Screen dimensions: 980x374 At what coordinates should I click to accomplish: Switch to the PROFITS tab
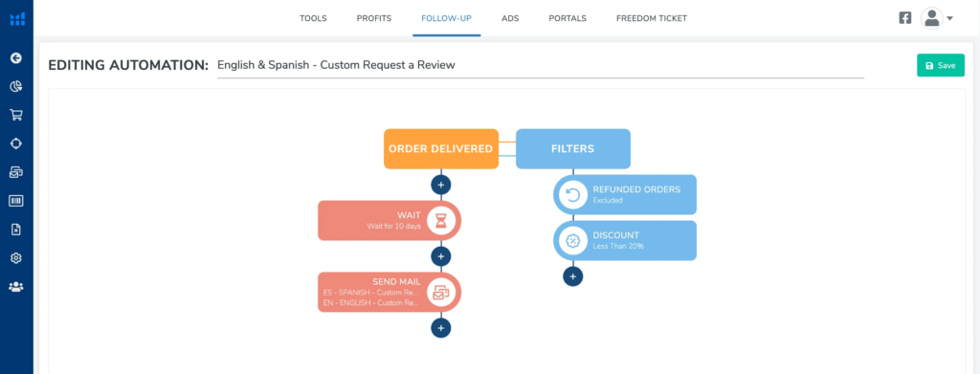374,19
